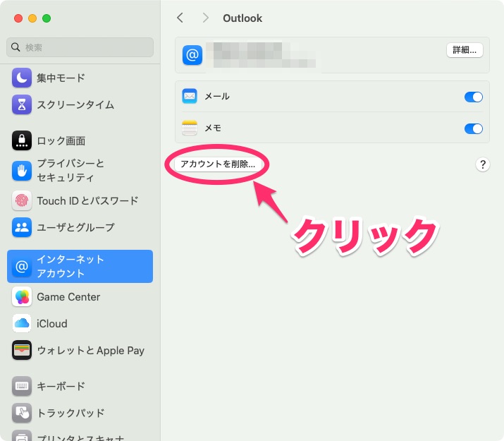Screen dimensions: 504x441
Task: Click the red close window button
Action: (x=18, y=18)
